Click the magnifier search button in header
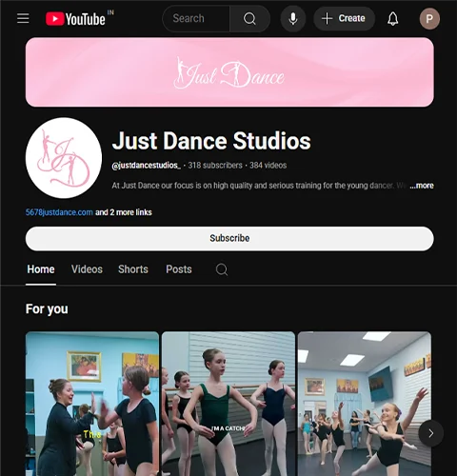The height and width of the screenshot is (476, 457). (249, 19)
